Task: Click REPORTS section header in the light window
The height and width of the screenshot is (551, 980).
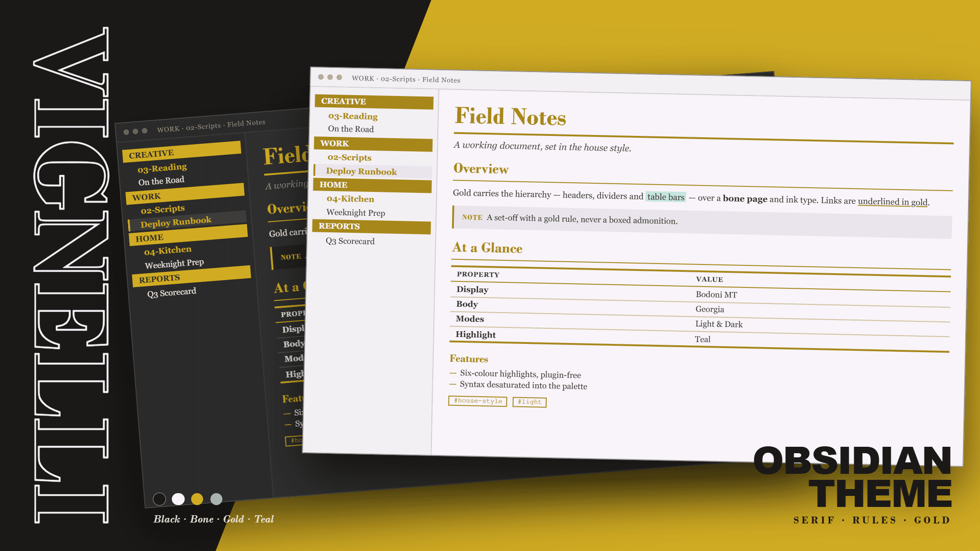Action: pos(372,227)
